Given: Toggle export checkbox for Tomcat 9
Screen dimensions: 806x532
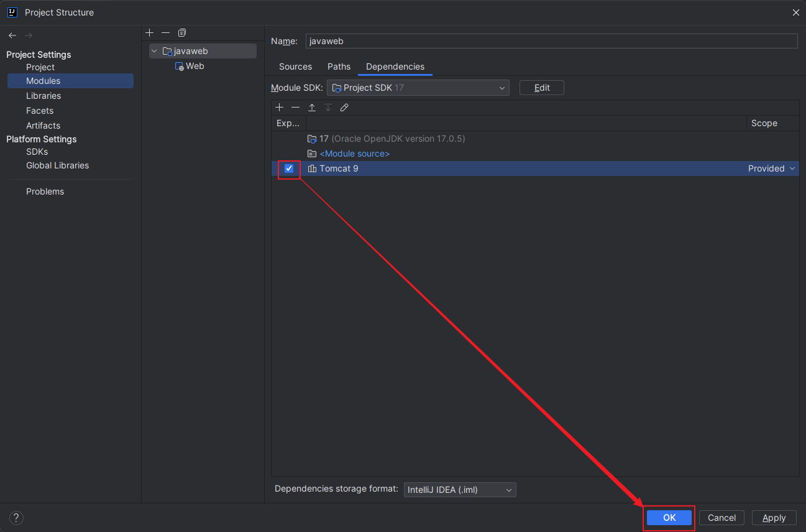Looking at the screenshot, I should tap(289, 168).
